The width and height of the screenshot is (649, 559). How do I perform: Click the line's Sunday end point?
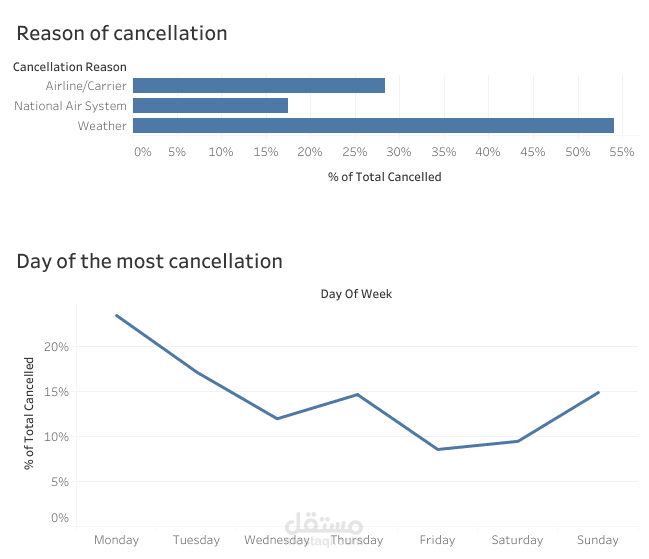(x=598, y=392)
